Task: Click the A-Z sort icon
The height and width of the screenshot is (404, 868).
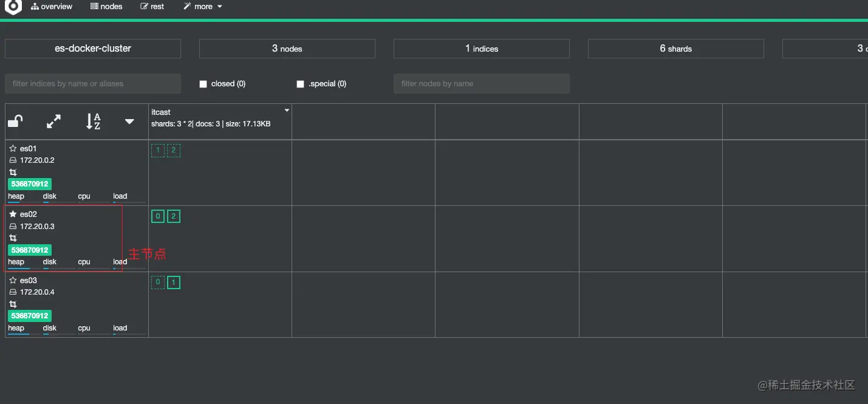Action: click(93, 122)
